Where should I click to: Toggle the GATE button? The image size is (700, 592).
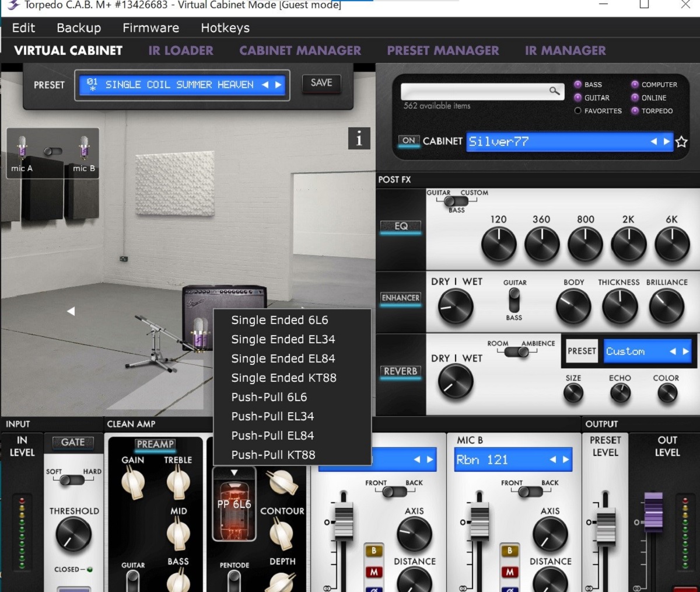tap(73, 443)
